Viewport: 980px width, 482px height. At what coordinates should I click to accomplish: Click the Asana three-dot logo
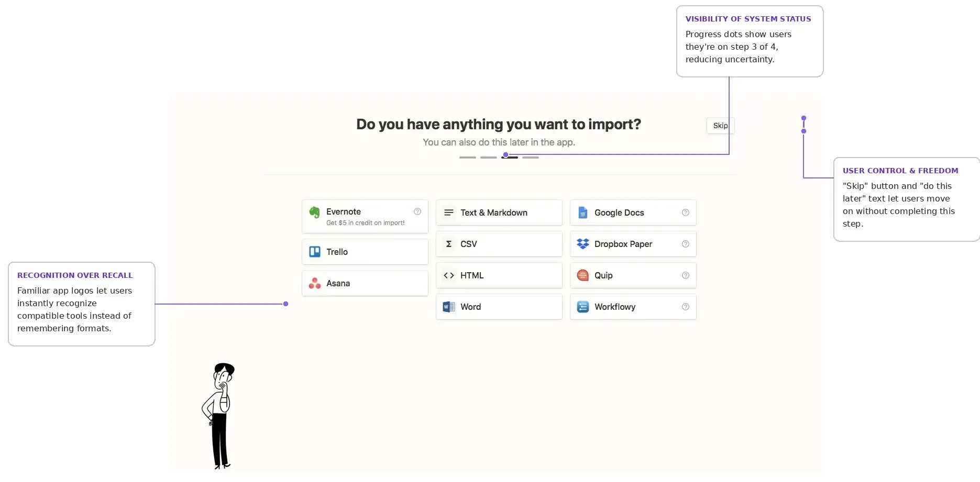pyautogui.click(x=315, y=283)
